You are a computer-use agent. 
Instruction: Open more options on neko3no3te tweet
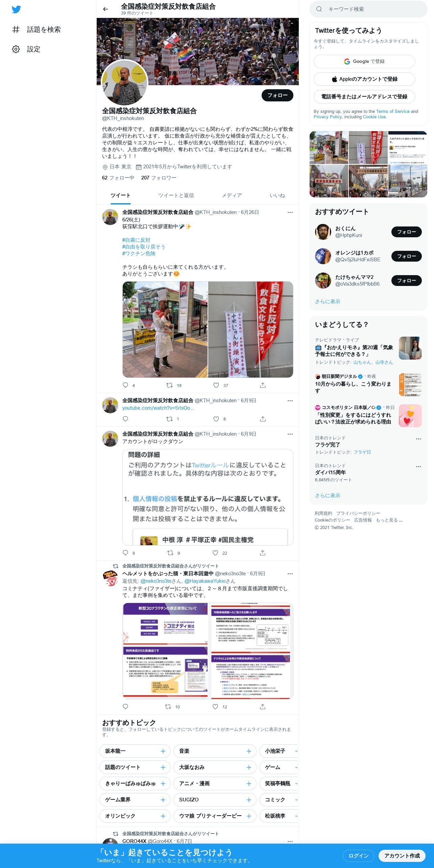pos(290,574)
